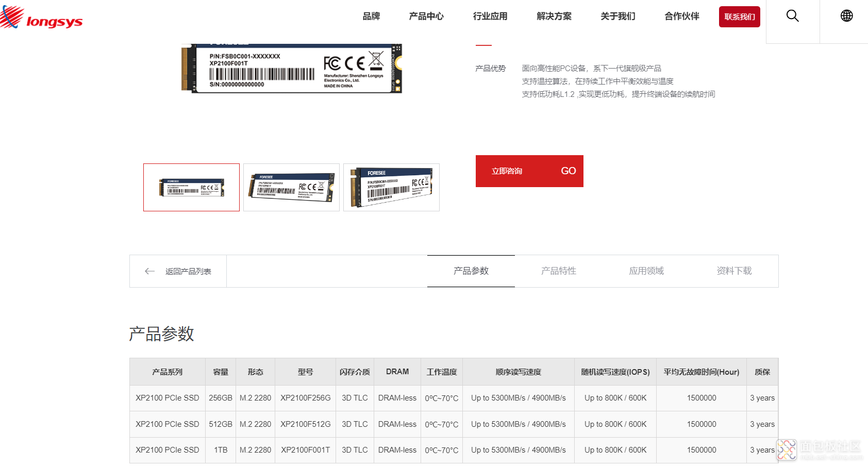The height and width of the screenshot is (466, 868).
Task: Click M.2 2280 in the 256GB row
Action: pyautogui.click(x=255, y=398)
